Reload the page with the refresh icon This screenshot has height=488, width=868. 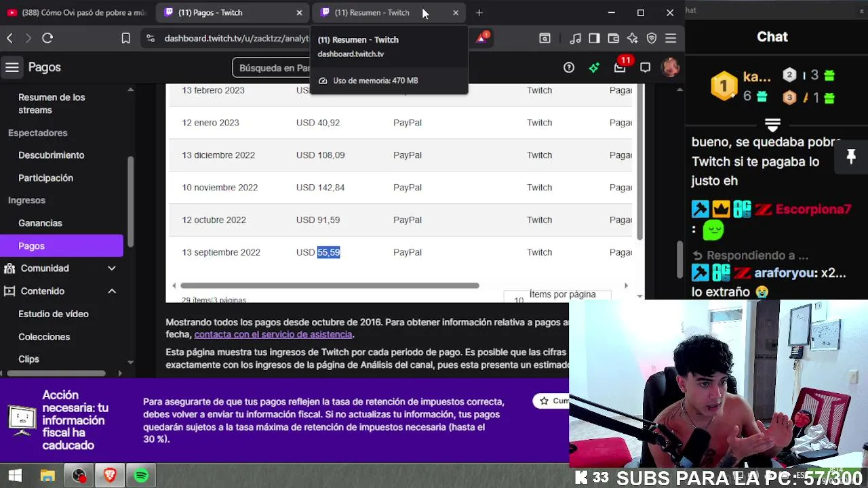47,39
